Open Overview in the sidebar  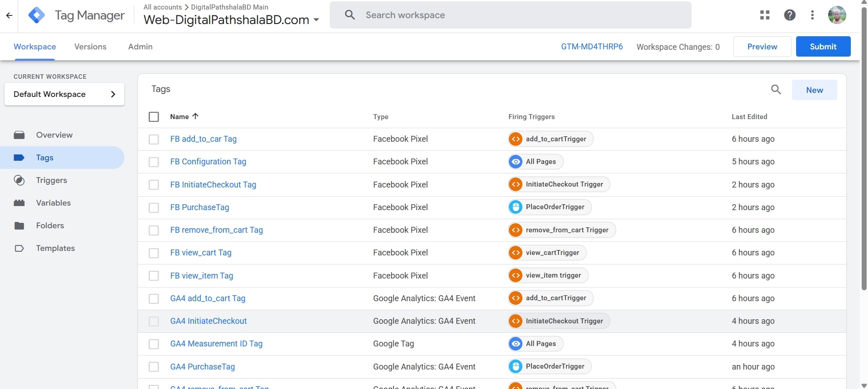[x=54, y=135]
